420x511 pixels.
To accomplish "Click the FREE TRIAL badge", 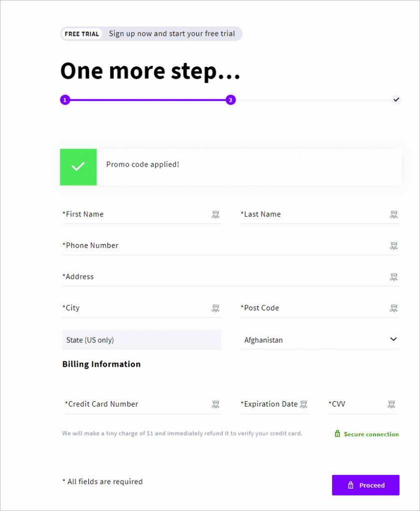I will coord(81,33).
